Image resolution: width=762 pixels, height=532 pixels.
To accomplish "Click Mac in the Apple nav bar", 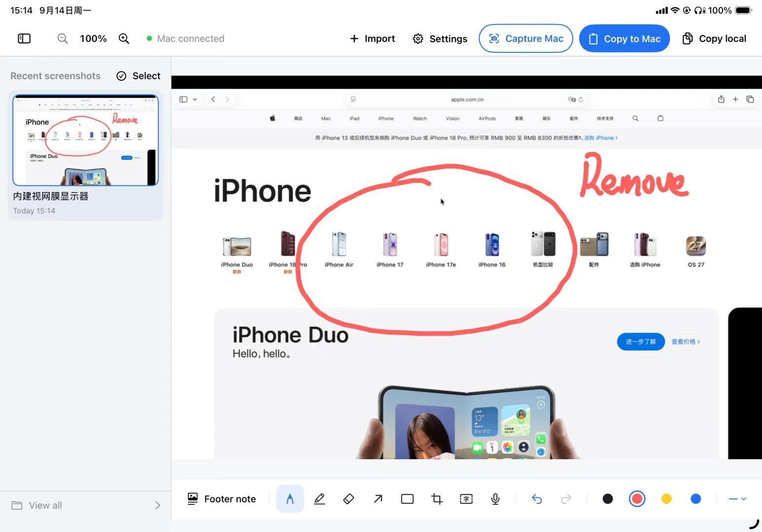I will point(326,119).
